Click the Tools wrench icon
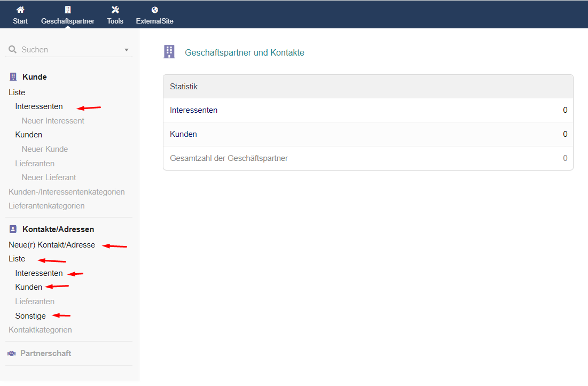Viewport: 588px width, 386px height. [115, 10]
